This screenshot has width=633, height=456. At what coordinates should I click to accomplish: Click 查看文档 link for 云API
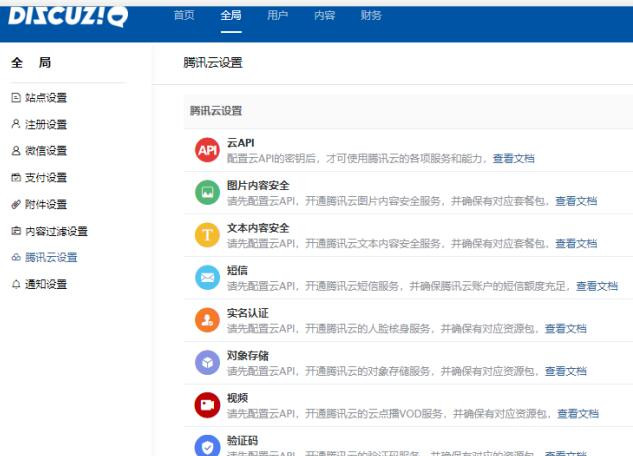coord(513,158)
